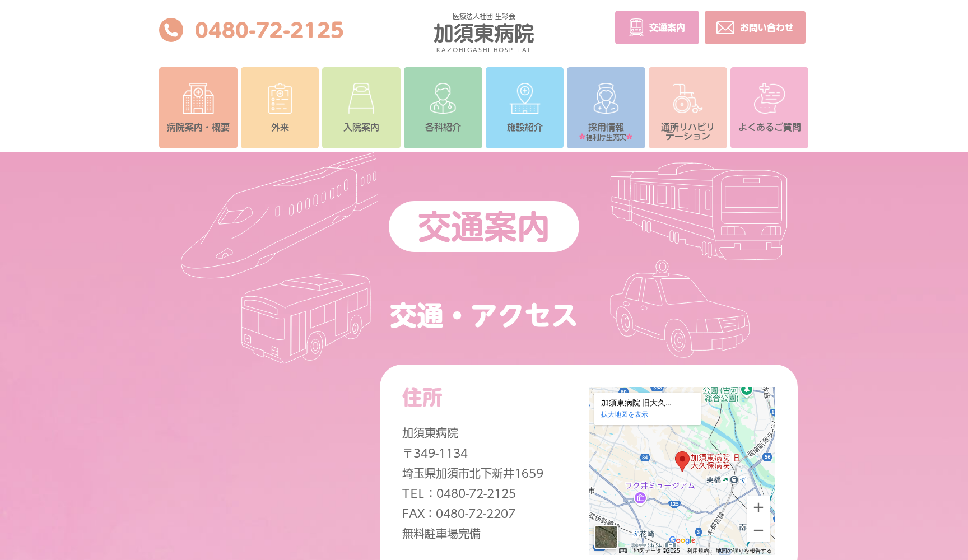
Task: Click the 地図データ ©2025 attribution text
Action: click(657, 551)
